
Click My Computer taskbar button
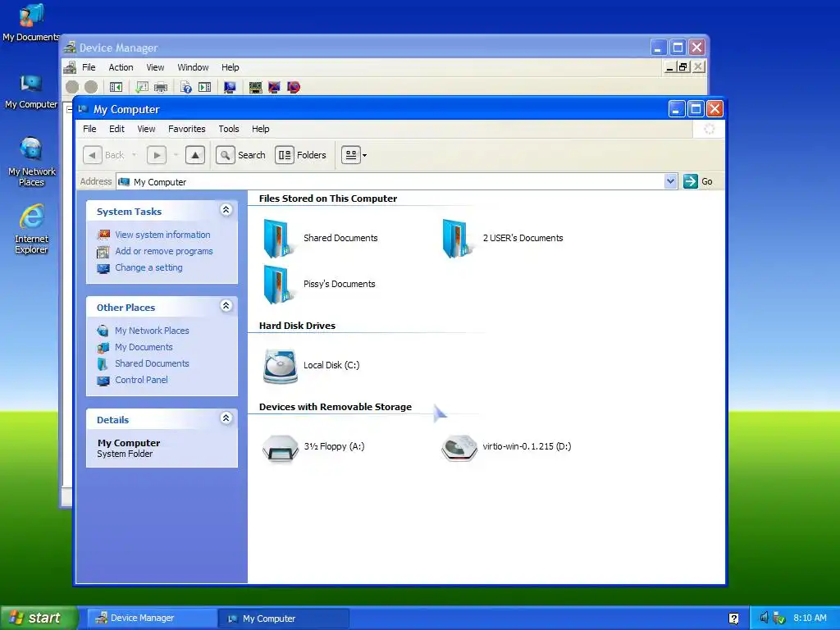pos(284,619)
